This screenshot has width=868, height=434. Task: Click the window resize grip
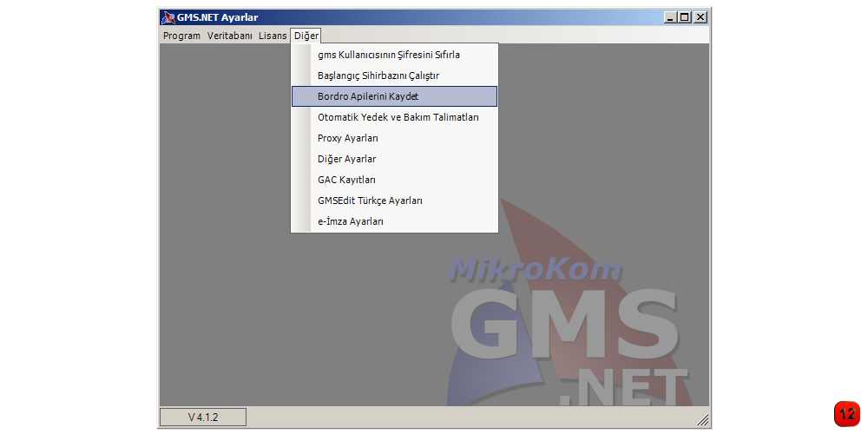(702, 419)
